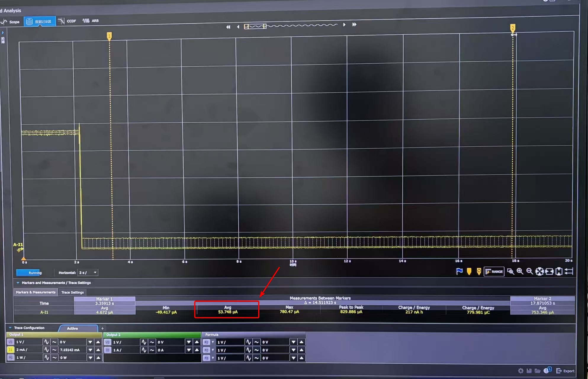Image resolution: width=588 pixels, height=379 pixels.
Task: Toggle the F1 formula trace
Action: point(206,342)
